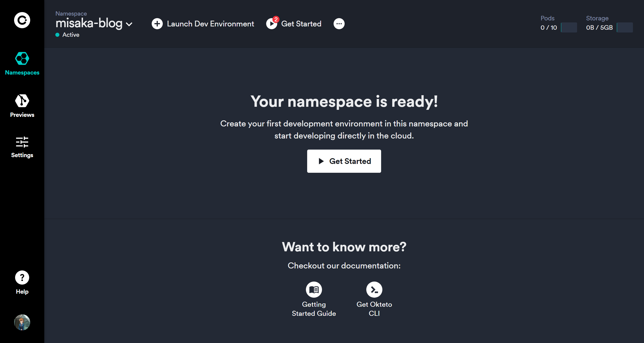
Task: Open the Settings sliders icon
Action: point(22,142)
